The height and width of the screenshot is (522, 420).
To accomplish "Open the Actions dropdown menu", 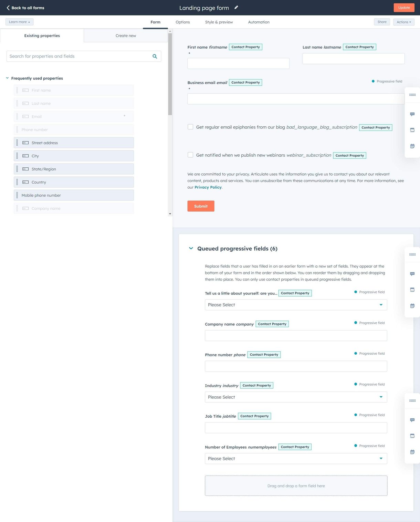I will point(403,22).
